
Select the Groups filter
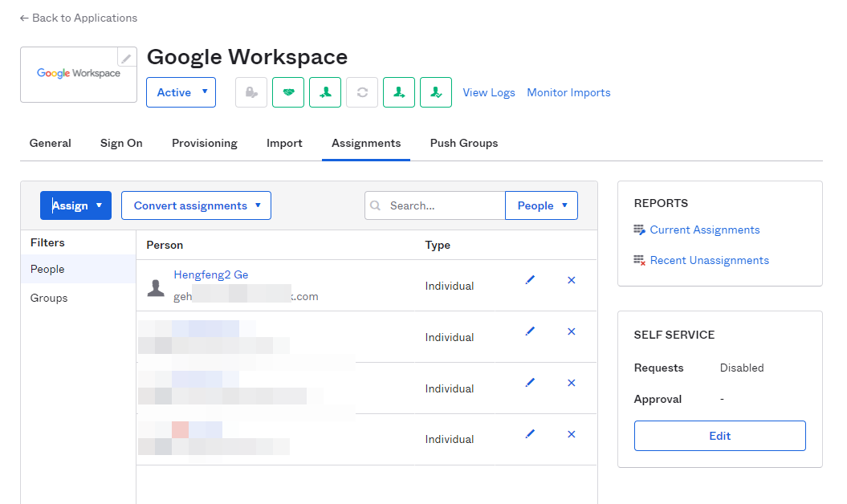[49, 298]
